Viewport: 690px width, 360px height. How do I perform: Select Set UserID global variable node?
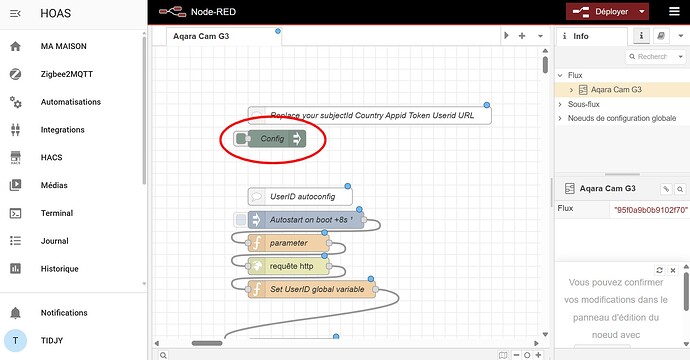coord(312,289)
